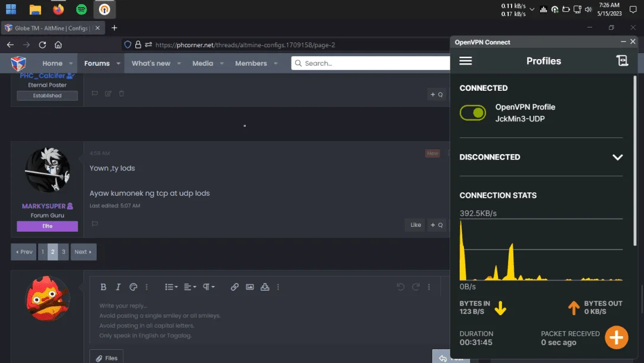
Task: Open the Members nav item
Action: pos(251,63)
